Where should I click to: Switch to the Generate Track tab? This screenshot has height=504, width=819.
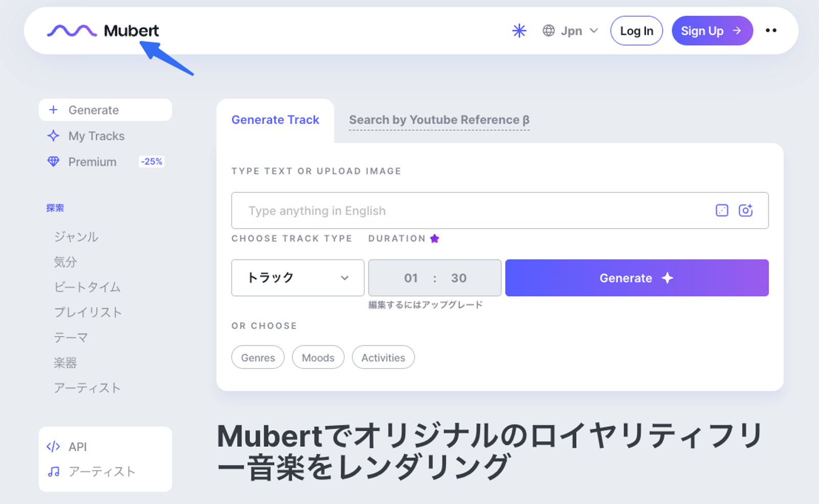pyautogui.click(x=275, y=120)
